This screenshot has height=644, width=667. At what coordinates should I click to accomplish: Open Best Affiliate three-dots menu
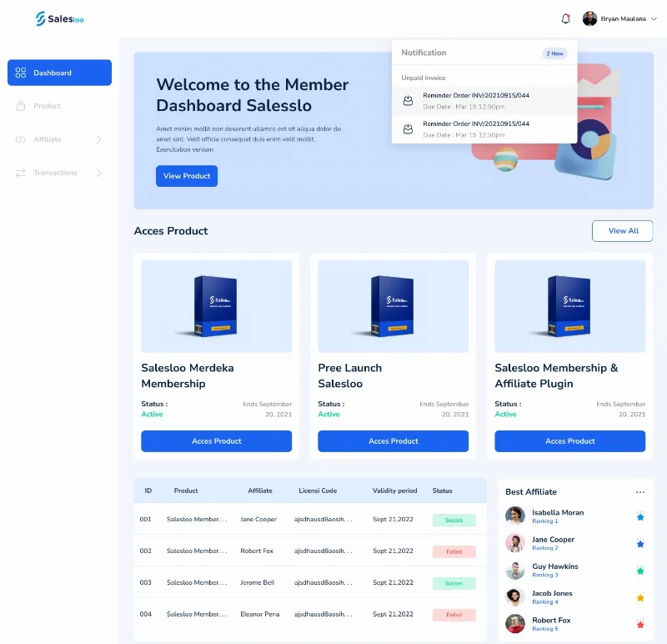[x=640, y=492]
